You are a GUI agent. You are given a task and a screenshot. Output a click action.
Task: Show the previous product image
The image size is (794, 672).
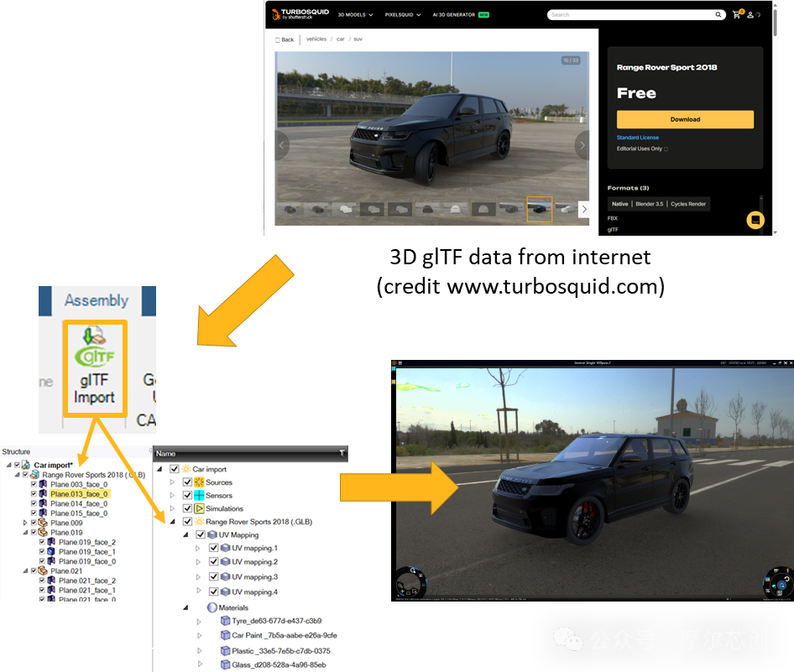(282, 145)
